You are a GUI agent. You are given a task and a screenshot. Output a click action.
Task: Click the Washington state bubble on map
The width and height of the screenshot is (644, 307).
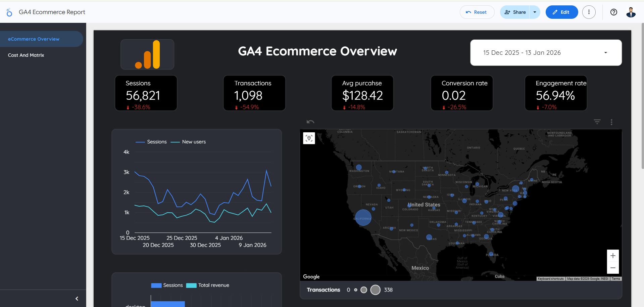coord(359,167)
